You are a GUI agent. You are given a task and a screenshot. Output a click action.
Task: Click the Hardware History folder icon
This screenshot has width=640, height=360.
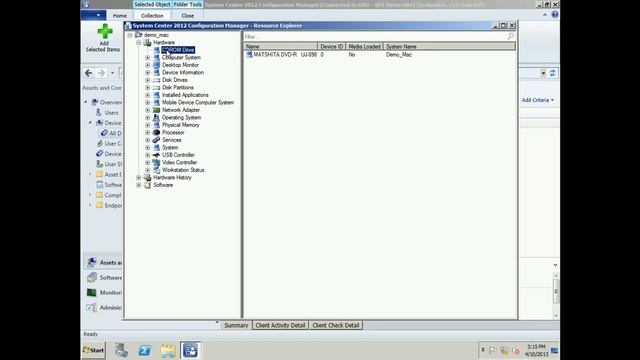[147, 178]
